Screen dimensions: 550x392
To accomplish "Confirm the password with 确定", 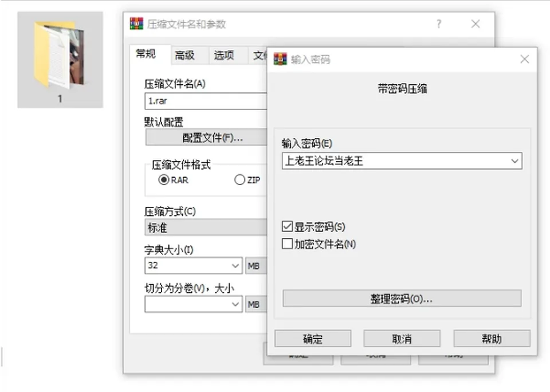I will click(313, 339).
